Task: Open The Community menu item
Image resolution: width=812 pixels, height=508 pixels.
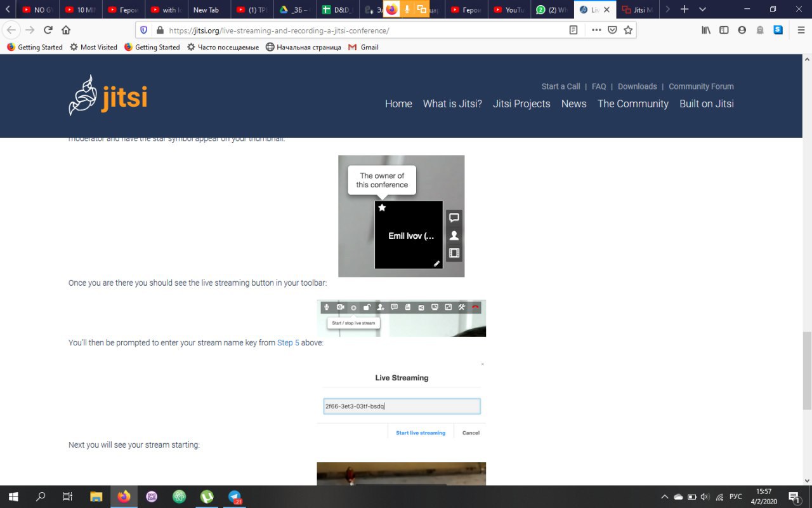Action: tap(633, 104)
